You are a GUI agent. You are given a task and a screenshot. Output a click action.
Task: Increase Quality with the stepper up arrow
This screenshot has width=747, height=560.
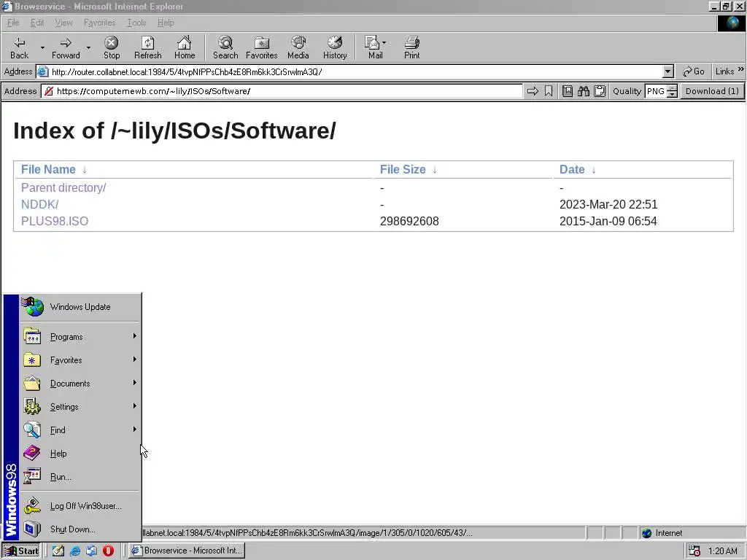(672, 87)
